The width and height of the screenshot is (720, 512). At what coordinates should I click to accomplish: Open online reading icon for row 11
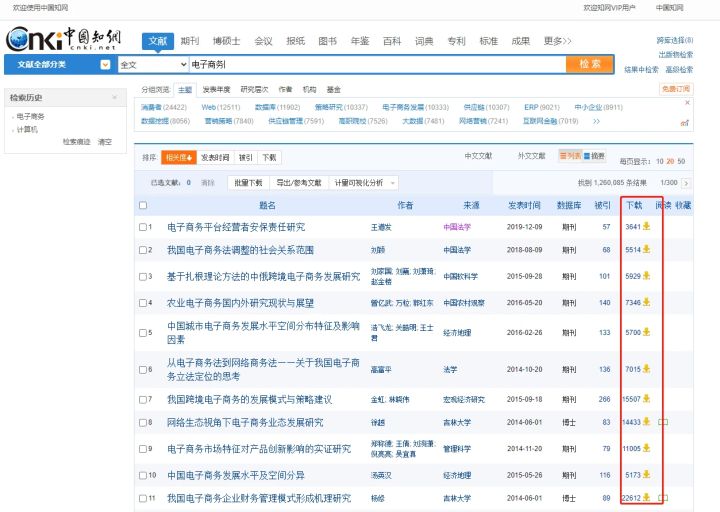point(663,498)
